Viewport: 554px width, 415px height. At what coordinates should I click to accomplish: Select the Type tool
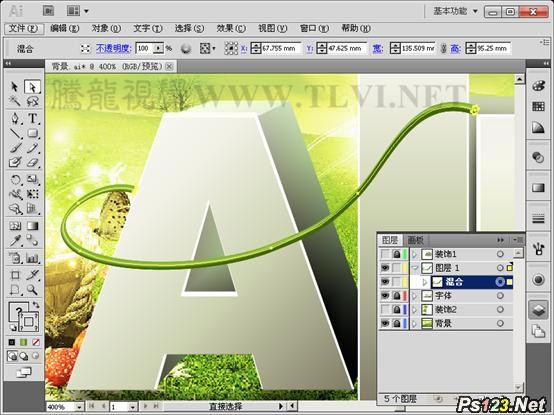pos(33,118)
